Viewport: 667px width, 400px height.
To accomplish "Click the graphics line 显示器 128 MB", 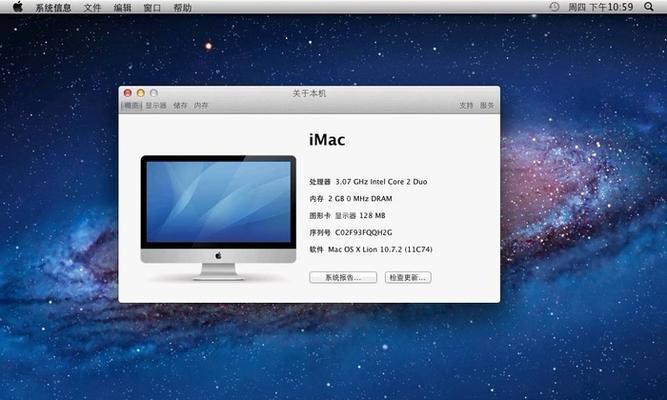I will coord(347,216).
